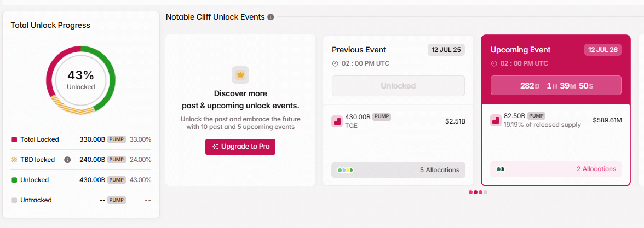Click the clock icon in Upcoming Event card
Image resolution: width=644 pixels, height=228 pixels.
pyautogui.click(x=494, y=63)
